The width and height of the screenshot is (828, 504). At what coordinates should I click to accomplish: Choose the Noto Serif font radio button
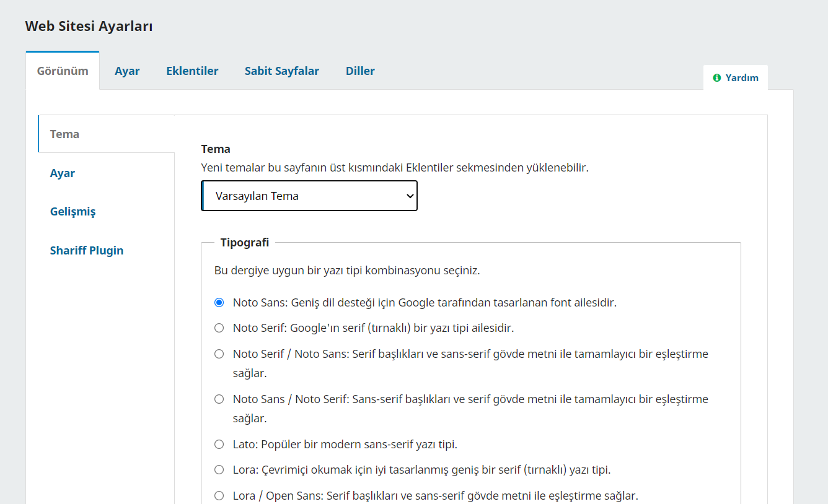click(x=219, y=328)
